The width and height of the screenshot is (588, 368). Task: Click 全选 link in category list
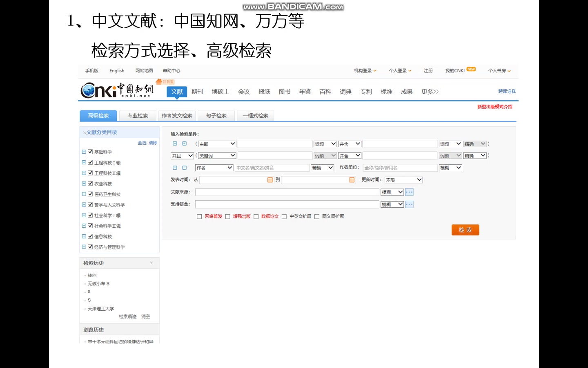pos(142,143)
